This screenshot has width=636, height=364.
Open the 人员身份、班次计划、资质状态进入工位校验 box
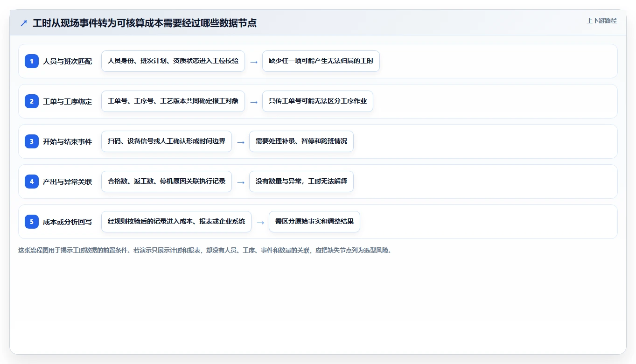173,61
